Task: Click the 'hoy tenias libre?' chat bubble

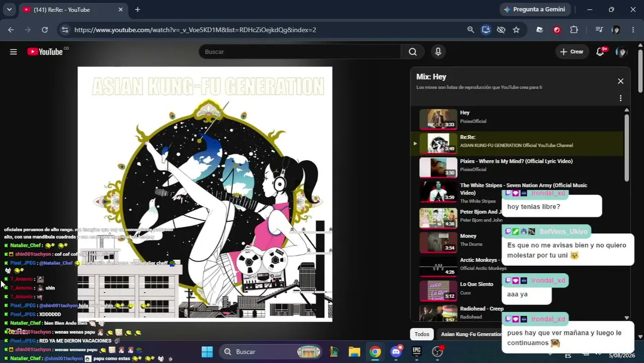Action: (x=551, y=207)
